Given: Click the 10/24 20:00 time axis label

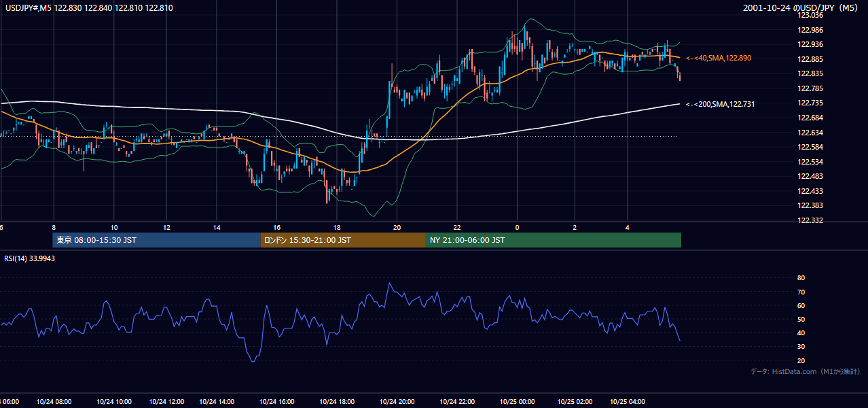Looking at the screenshot, I should [397, 402].
